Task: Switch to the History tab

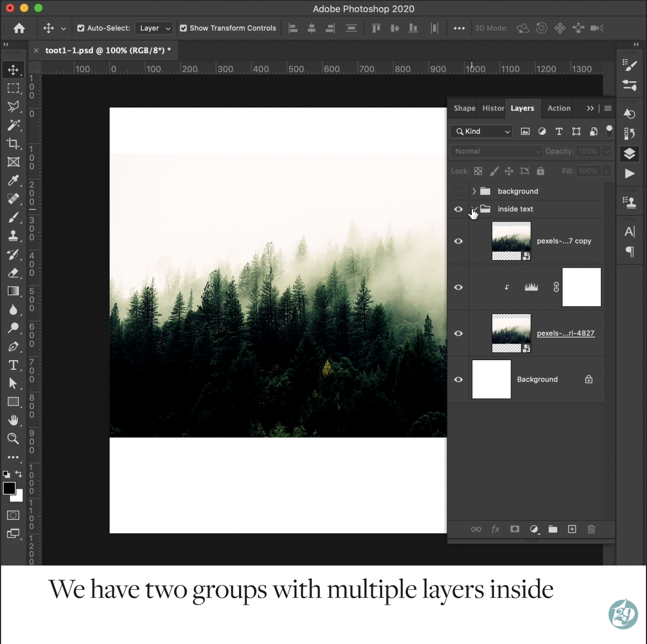Action: click(x=492, y=108)
